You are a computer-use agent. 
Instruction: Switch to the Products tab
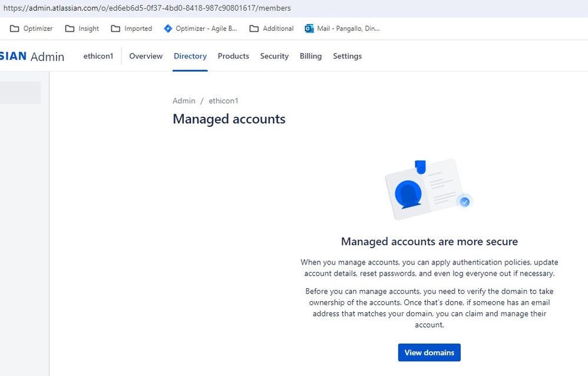click(233, 56)
